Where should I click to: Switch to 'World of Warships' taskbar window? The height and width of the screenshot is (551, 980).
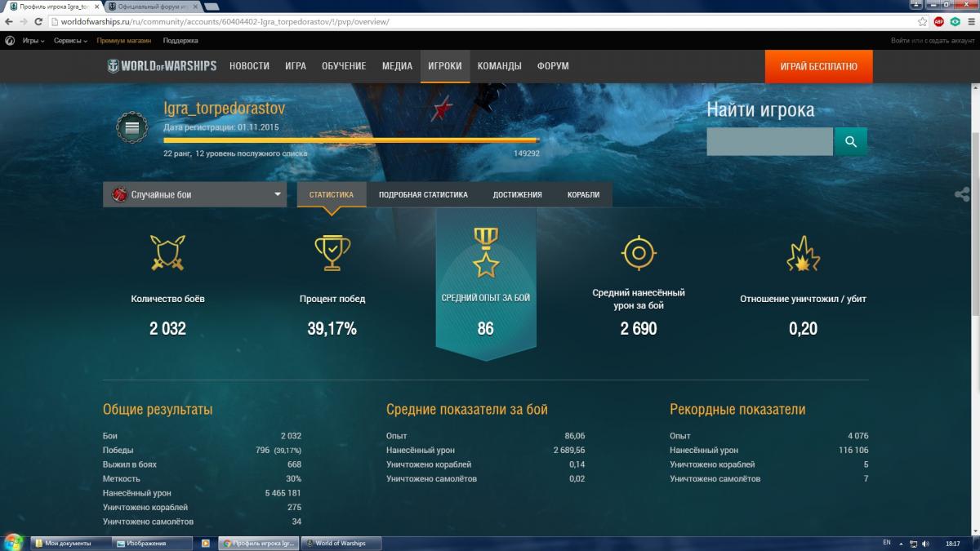click(341, 543)
